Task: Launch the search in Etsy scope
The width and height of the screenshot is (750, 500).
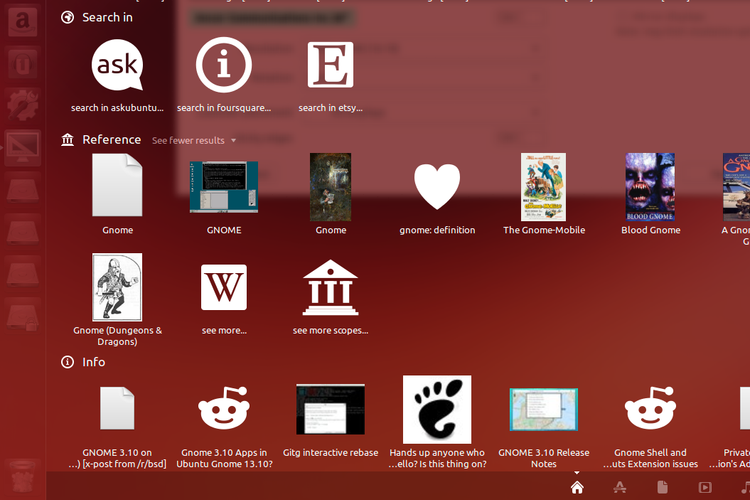Action: click(330, 66)
